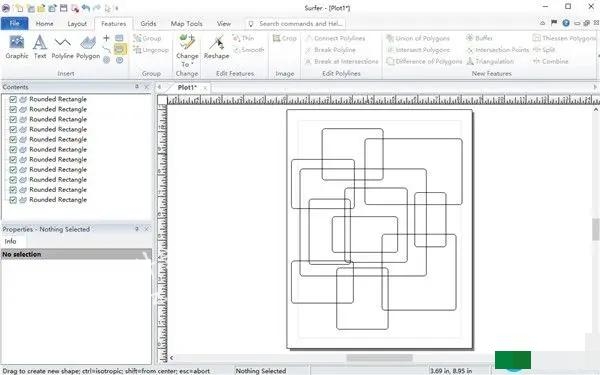Select the Polygon drawing tool

(x=88, y=47)
